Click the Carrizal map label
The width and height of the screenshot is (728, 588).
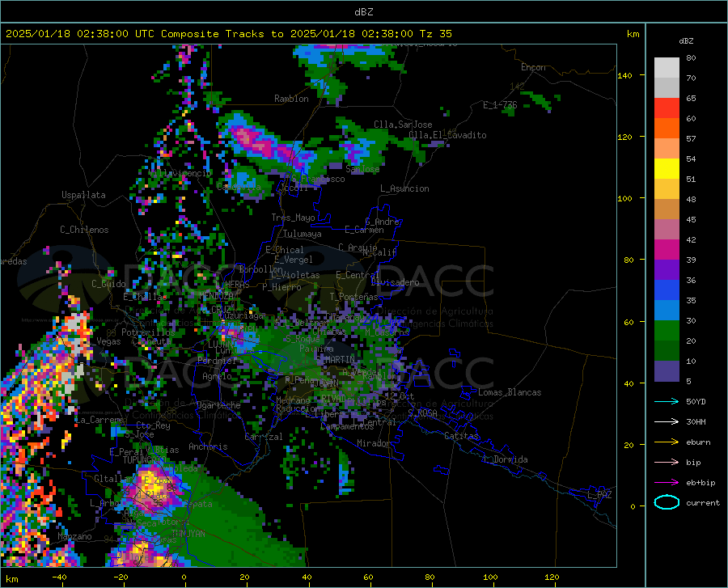(264, 437)
